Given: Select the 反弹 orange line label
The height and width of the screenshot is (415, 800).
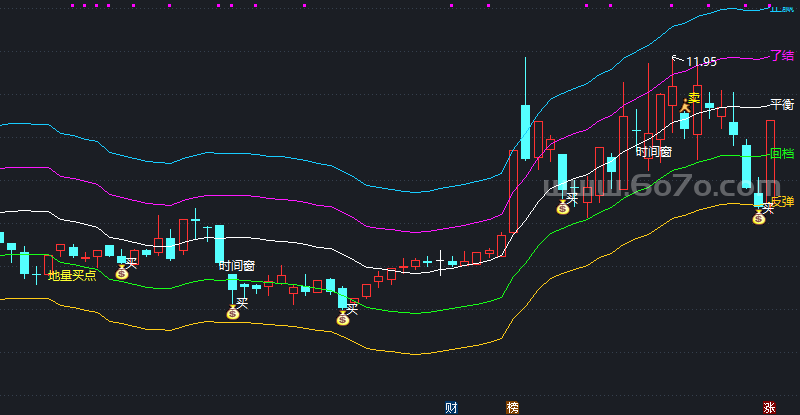Looking at the screenshot, I should click(781, 203).
